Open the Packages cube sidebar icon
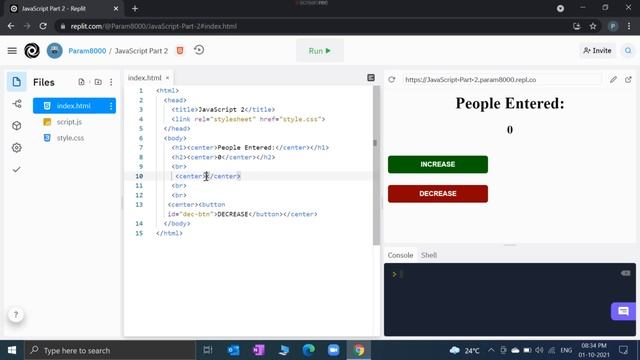Image resolution: width=640 pixels, height=360 pixels. click(x=17, y=126)
